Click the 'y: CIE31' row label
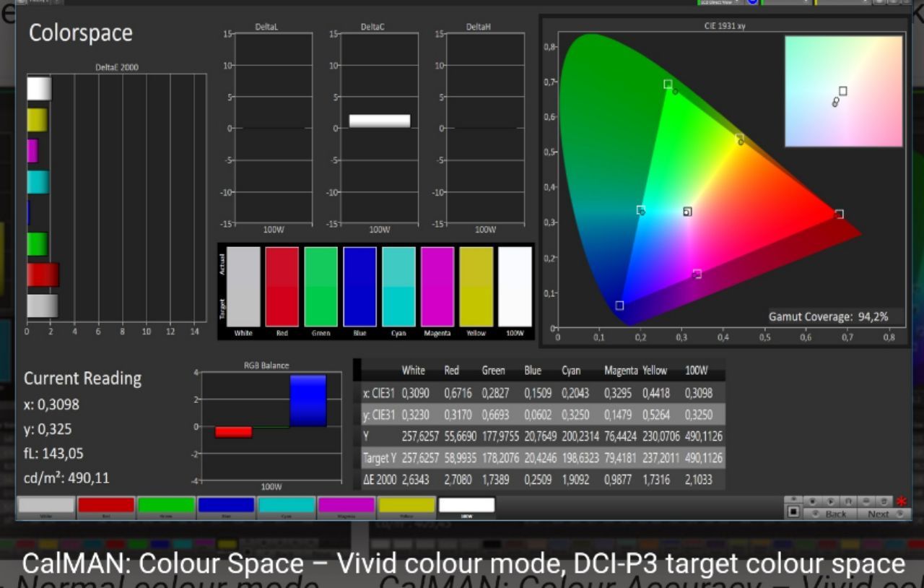Viewport: 924px width, 588px height. tap(379, 415)
